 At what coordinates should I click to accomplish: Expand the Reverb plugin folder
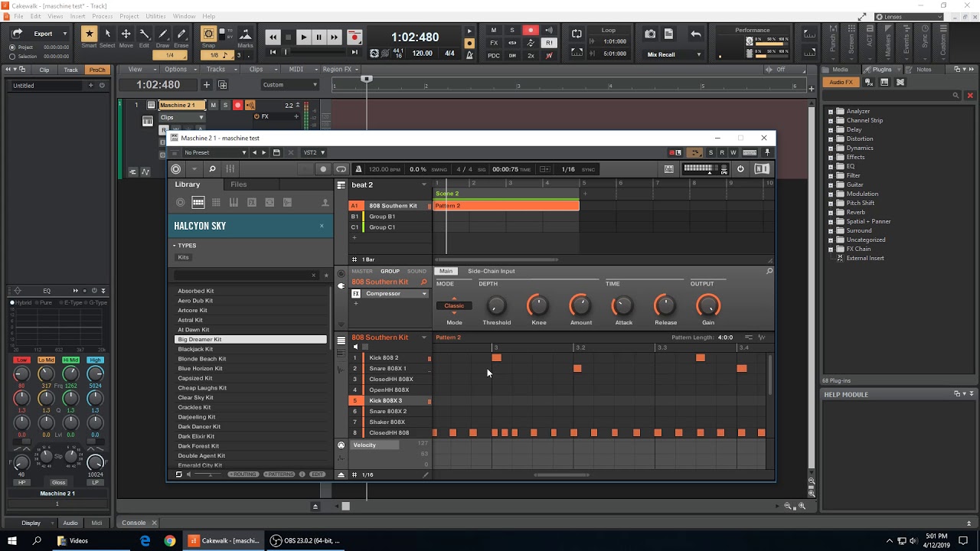coord(830,212)
